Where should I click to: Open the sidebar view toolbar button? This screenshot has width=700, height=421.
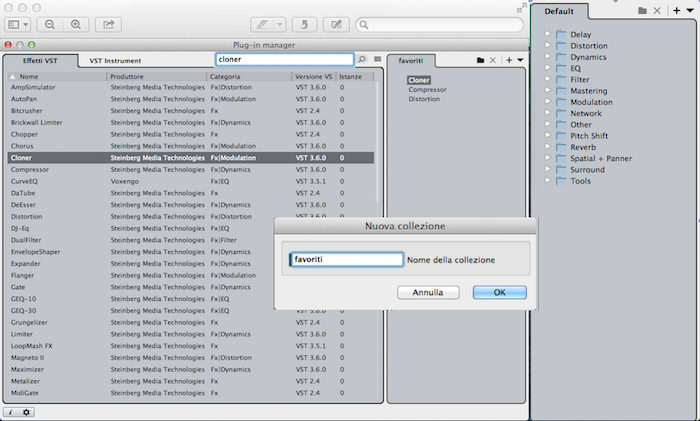18,25
